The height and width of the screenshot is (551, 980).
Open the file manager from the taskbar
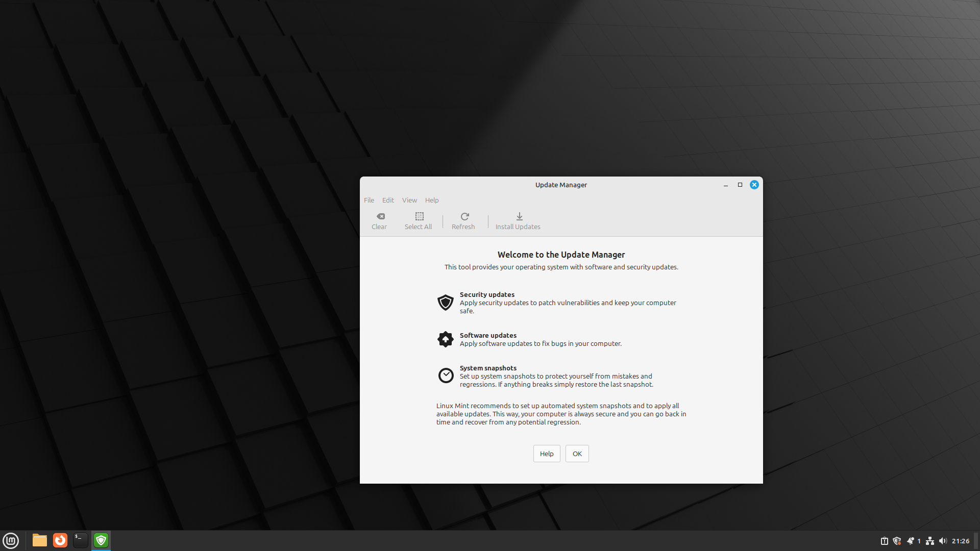(39, 540)
